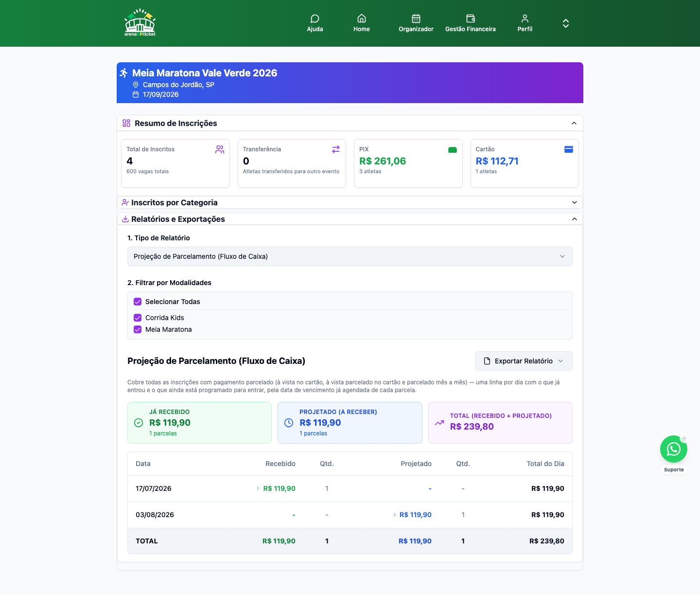The height and width of the screenshot is (594, 700).
Task: Click the Total do Dia column header
Action: (x=545, y=464)
